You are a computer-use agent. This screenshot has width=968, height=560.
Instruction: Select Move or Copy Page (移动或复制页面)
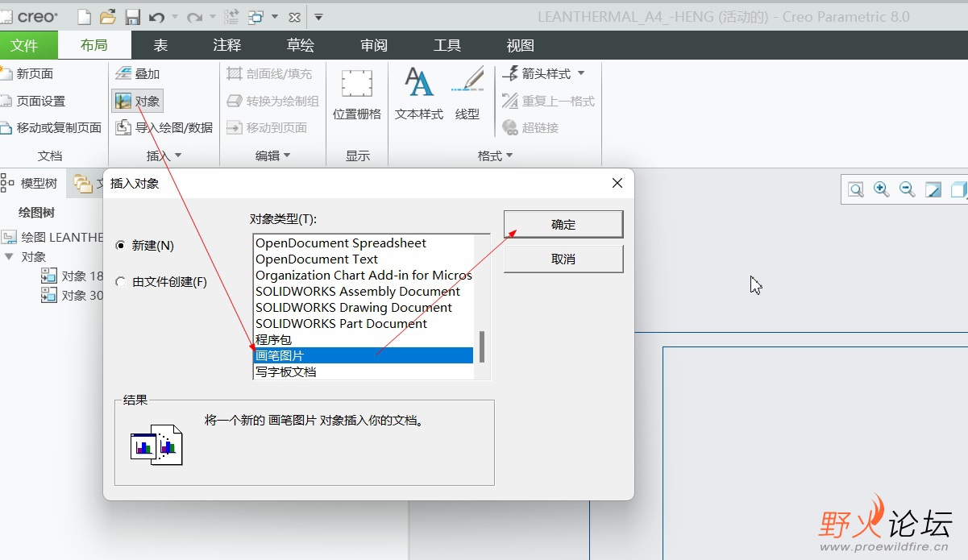point(51,127)
